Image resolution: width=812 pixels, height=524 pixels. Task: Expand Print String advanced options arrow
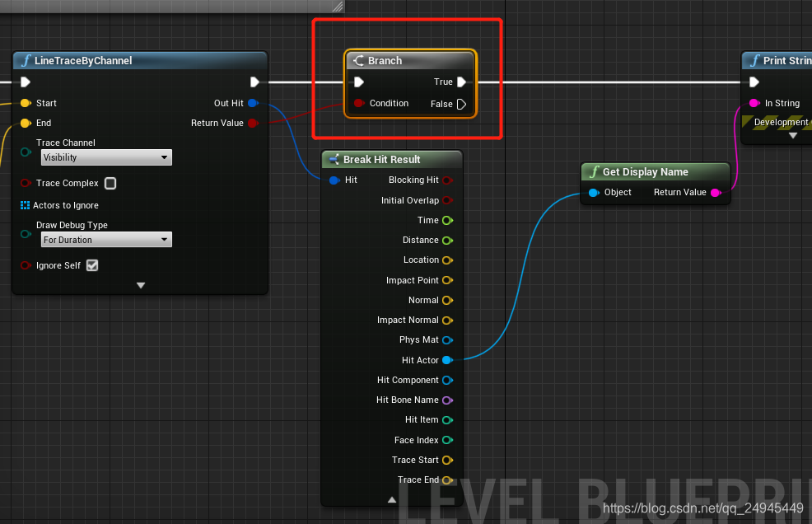tap(793, 135)
